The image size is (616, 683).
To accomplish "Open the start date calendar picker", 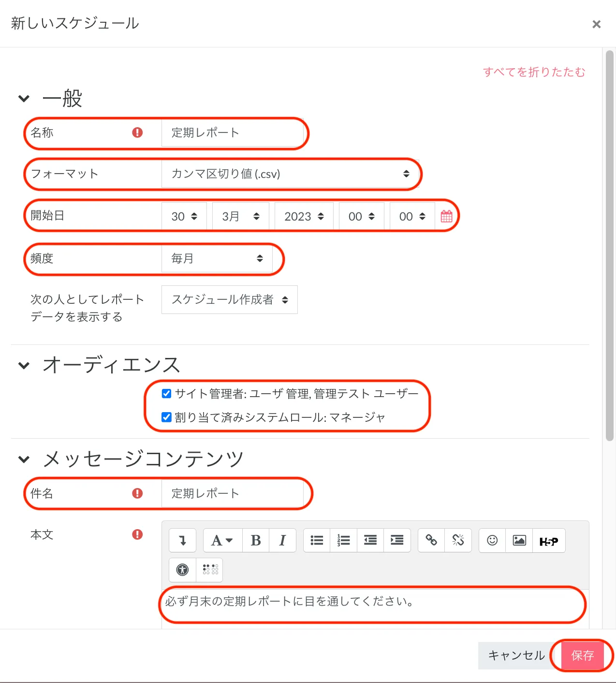I will (x=447, y=216).
